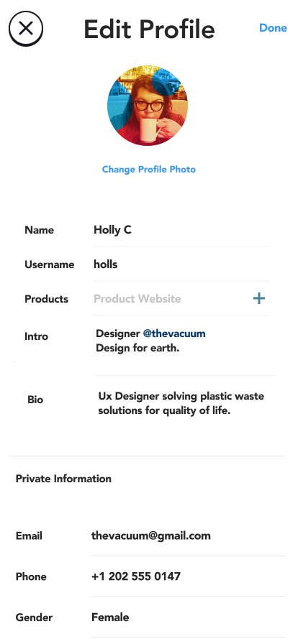Edit the Intro text Design for earth
The height and width of the screenshot is (644, 298).
click(x=137, y=349)
